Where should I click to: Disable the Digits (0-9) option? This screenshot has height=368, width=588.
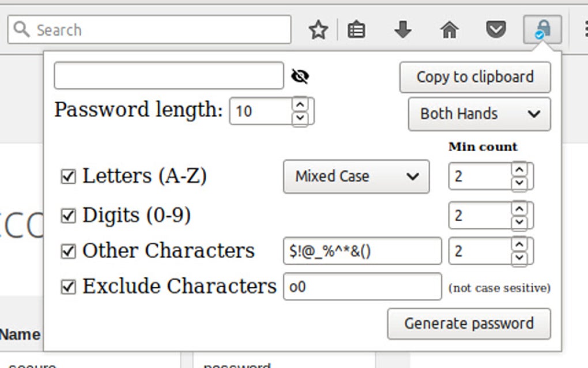coord(69,215)
